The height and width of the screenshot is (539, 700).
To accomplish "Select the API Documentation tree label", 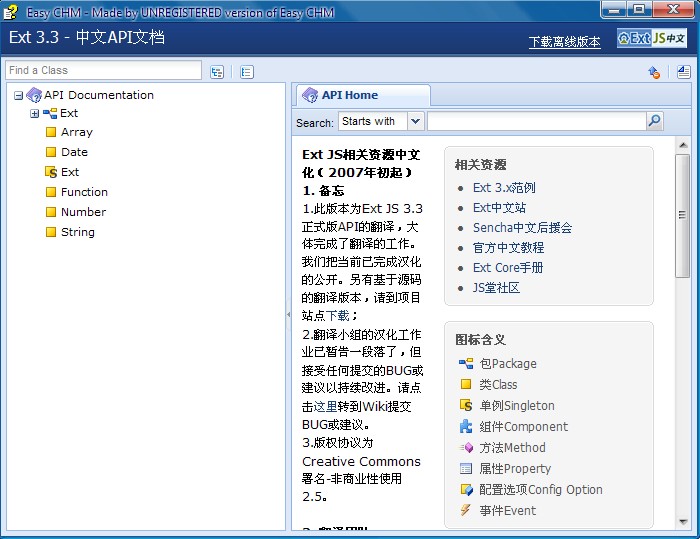I will pos(99,95).
